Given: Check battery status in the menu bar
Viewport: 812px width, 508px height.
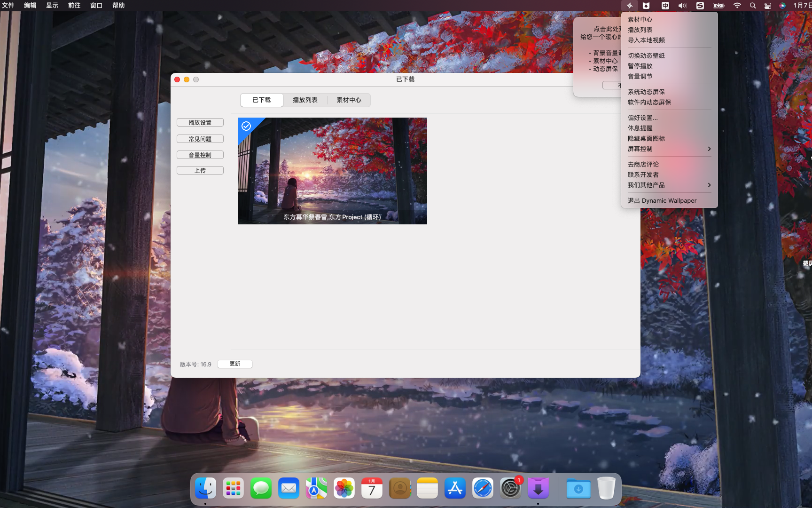Looking at the screenshot, I should (x=719, y=6).
